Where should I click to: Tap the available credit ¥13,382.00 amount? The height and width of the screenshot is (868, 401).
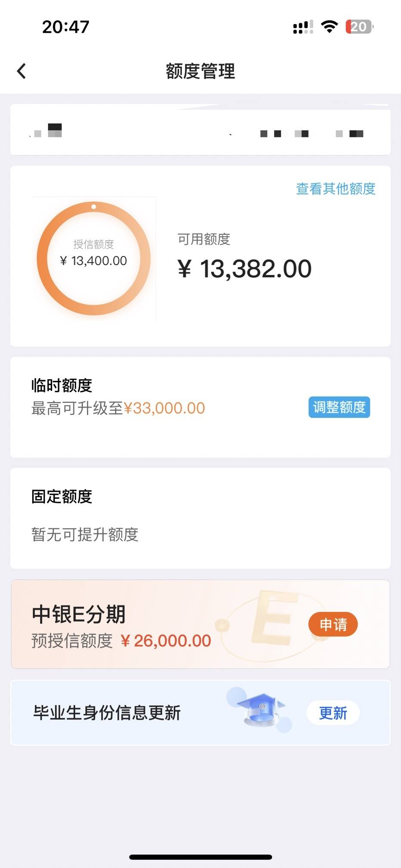pos(244,269)
